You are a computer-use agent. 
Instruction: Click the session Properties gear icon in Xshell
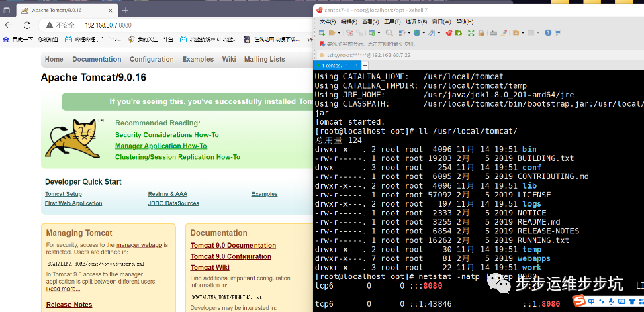point(372,33)
